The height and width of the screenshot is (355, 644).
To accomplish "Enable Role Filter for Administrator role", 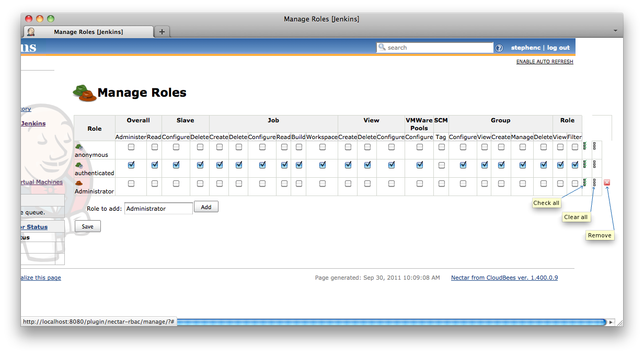I will pyautogui.click(x=575, y=184).
